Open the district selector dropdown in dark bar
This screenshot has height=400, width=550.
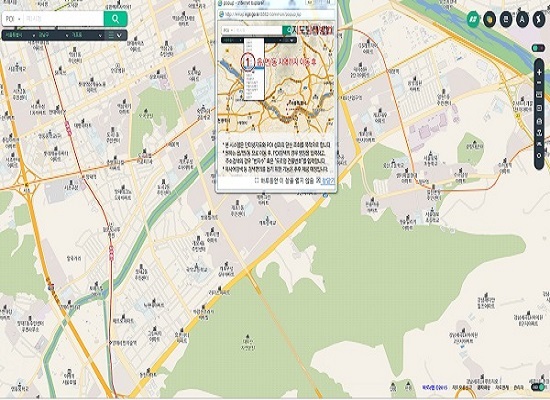coord(53,35)
